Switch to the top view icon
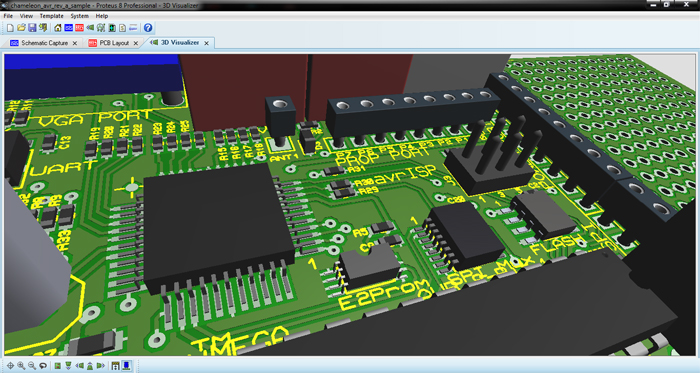Image resolution: width=700 pixels, height=373 pixels. point(58,366)
